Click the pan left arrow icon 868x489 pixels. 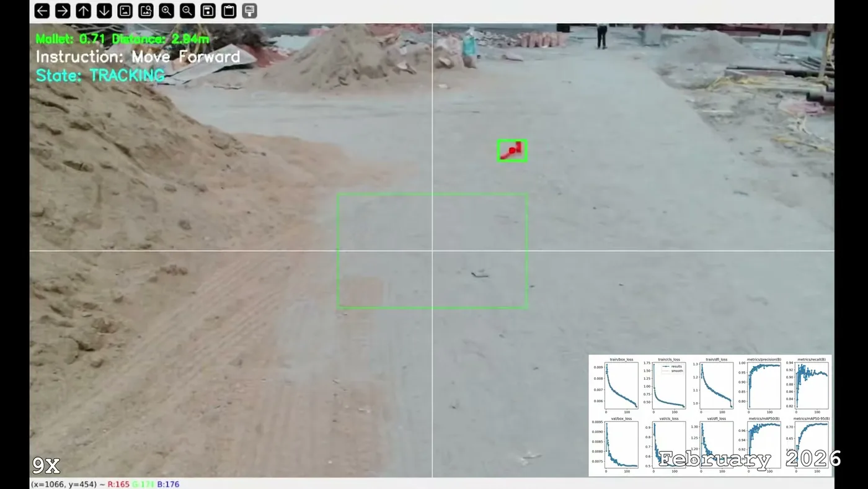(42, 11)
